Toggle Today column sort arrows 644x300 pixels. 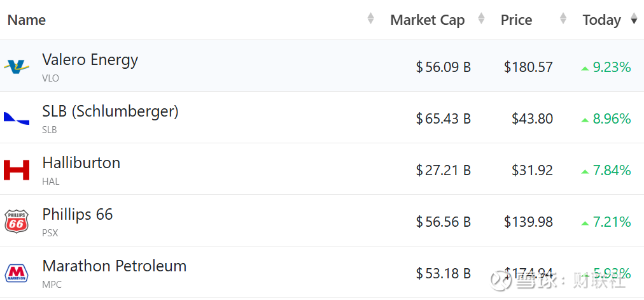(x=634, y=19)
